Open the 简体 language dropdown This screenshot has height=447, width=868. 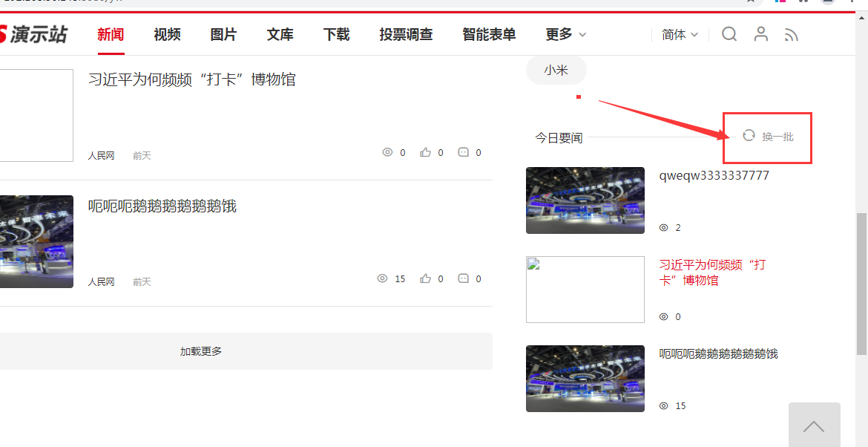680,34
